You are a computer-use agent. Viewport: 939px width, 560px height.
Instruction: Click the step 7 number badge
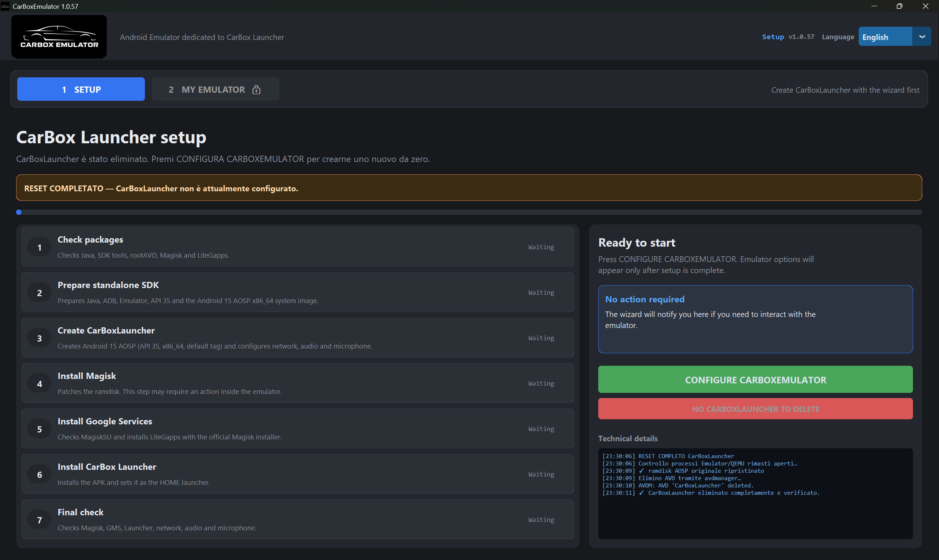tap(39, 520)
